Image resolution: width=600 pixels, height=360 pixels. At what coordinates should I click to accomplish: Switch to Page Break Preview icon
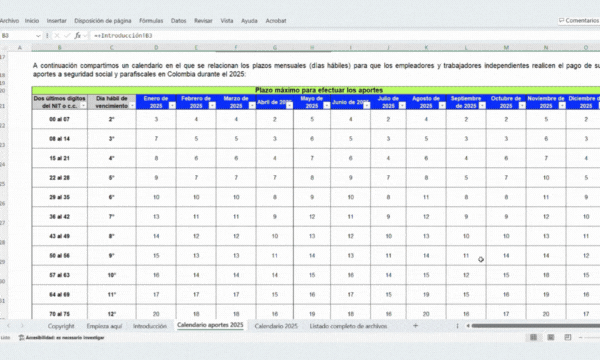click(568, 337)
